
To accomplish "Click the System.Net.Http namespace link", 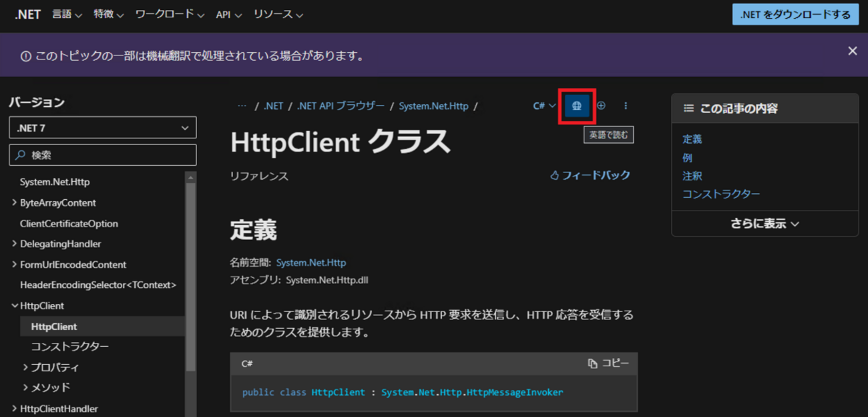I will [311, 263].
